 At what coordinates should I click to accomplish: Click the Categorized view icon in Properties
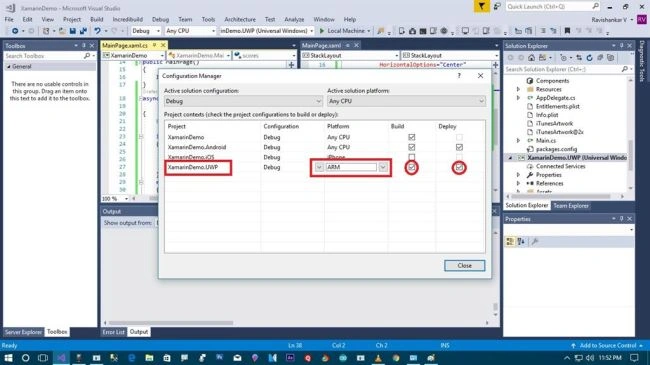510,241
